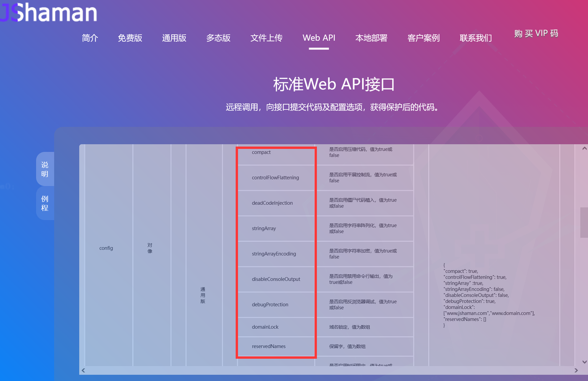Viewport: 588px width, 381px height.
Task: Select the 说明 sidebar tab
Action: pyautogui.click(x=45, y=168)
